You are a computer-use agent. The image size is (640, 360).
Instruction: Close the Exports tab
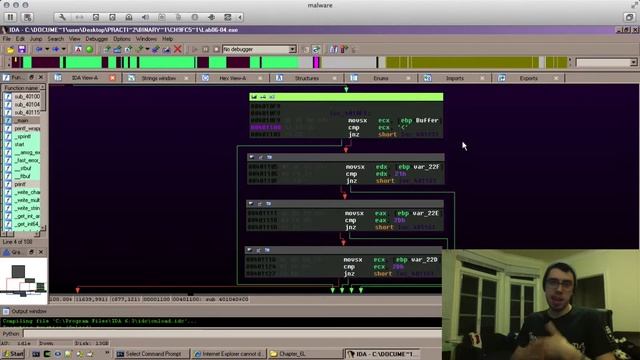click(556, 78)
